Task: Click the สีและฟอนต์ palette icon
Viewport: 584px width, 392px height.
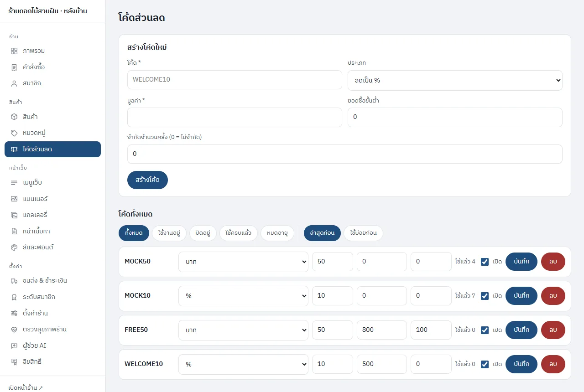Action: (14, 247)
